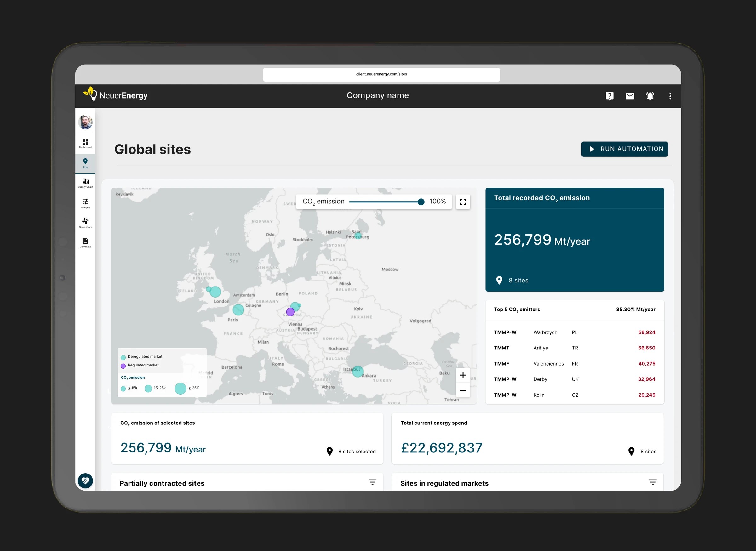Zoom in the map with plus button
The height and width of the screenshot is (551, 756).
coord(463,375)
